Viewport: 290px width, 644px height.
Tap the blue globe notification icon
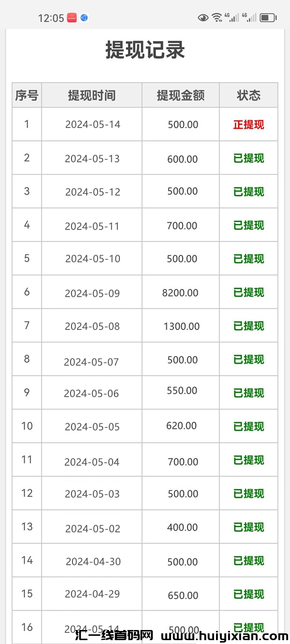click(x=84, y=18)
